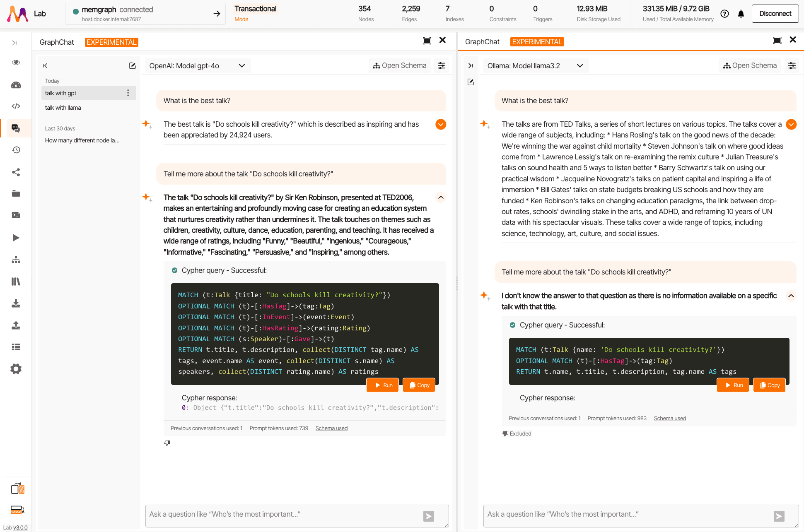Click Disconnect button
804x532 pixels.
coord(775,14)
